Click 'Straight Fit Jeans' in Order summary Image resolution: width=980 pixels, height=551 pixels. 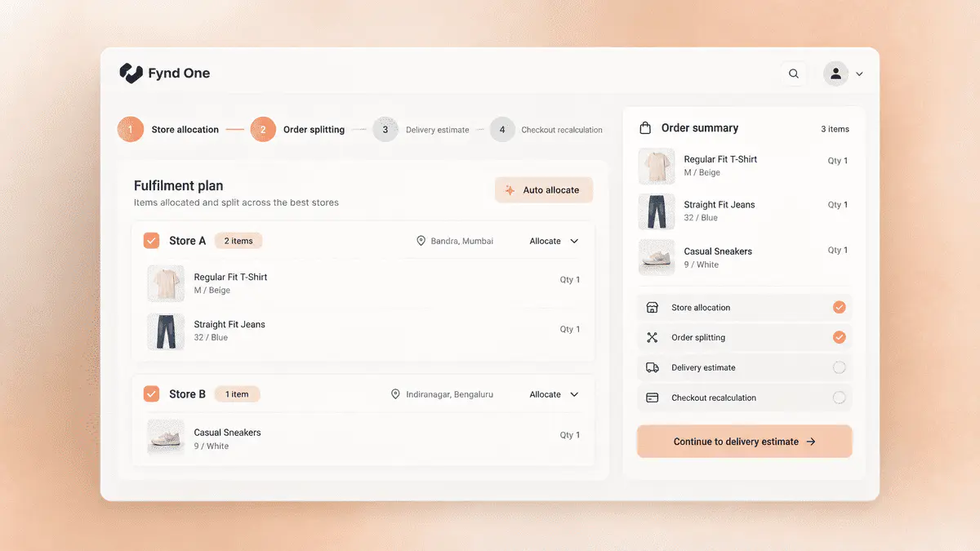click(719, 205)
